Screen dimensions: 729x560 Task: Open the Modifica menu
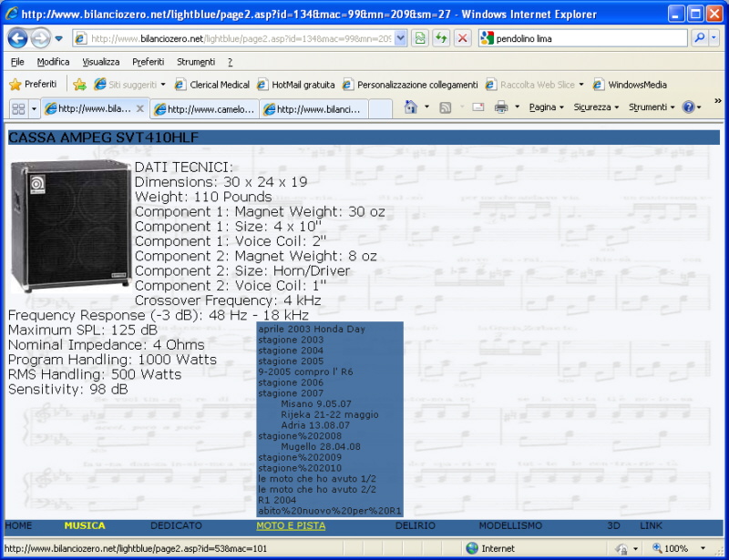point(53,62)
